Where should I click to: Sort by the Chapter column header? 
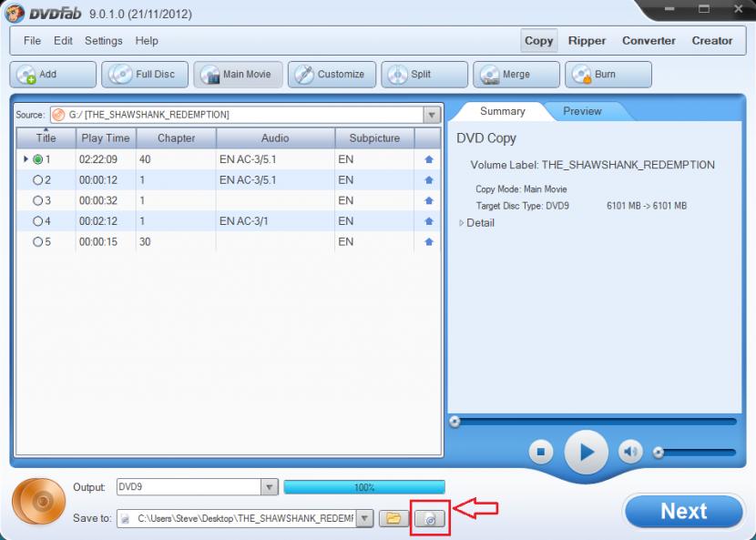(176, 138)
